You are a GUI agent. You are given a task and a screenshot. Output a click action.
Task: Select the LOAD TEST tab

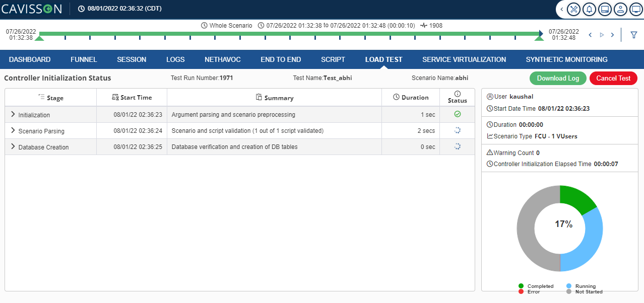click(383, 59)
